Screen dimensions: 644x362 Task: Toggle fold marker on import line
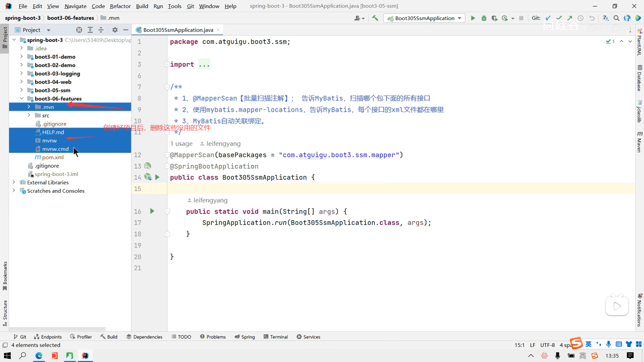coord(167,64)
